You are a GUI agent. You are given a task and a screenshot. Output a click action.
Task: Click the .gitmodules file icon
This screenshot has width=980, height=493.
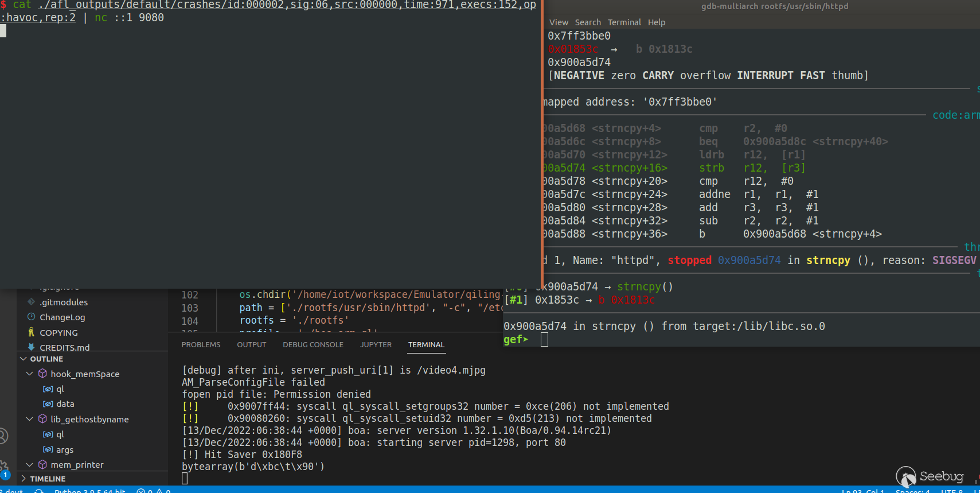click(x=32, y=302)
